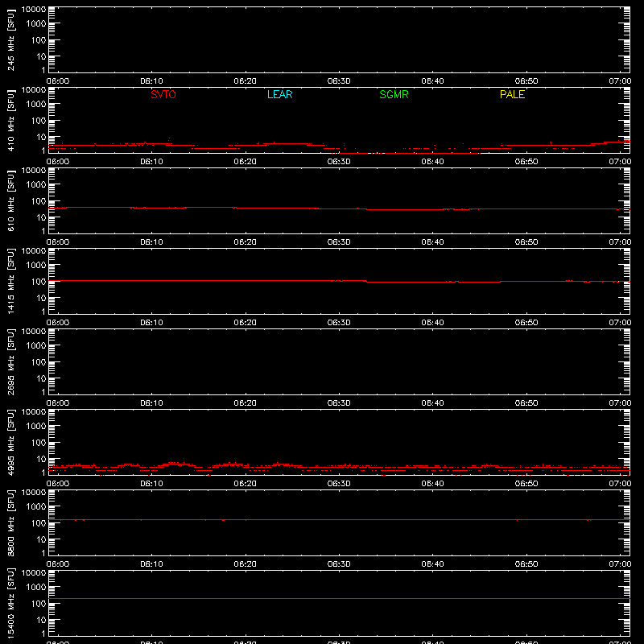
Task: Click 06:30 time label under 8800 MHz panel
Action: click(x=339, y=564)
